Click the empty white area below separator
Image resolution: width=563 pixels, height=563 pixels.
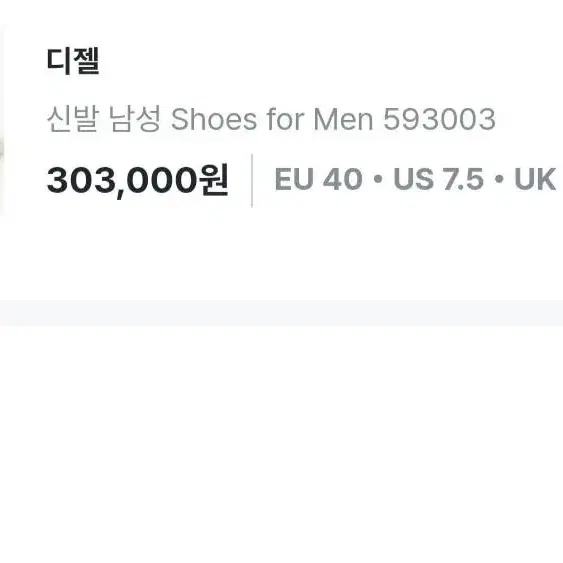[x=282, y=444]
